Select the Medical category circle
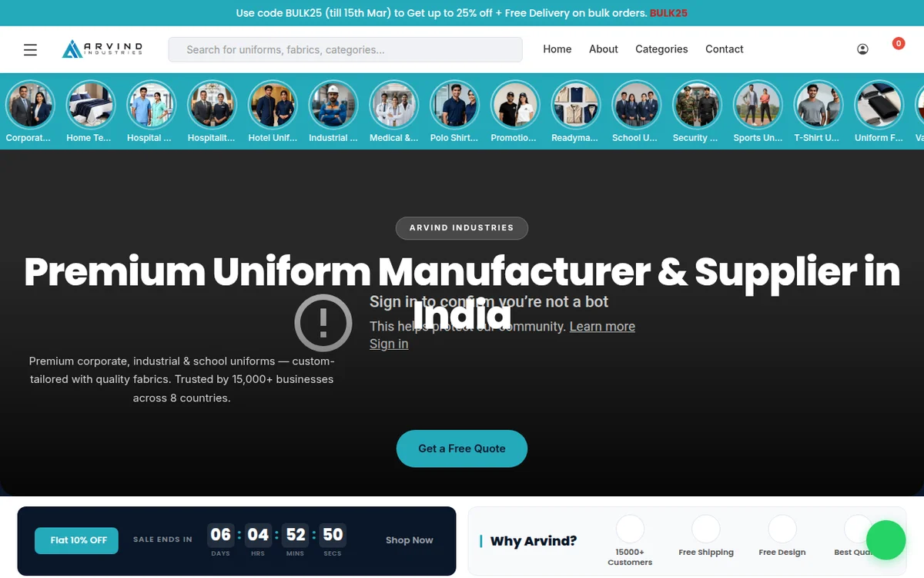Screen dimensions: 924x578 click(x=394, y=105)
